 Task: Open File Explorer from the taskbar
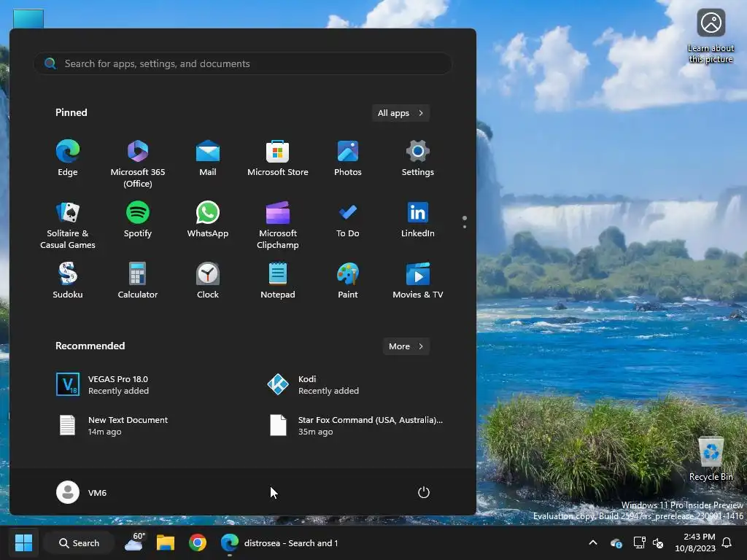click(x=166, y=542)
